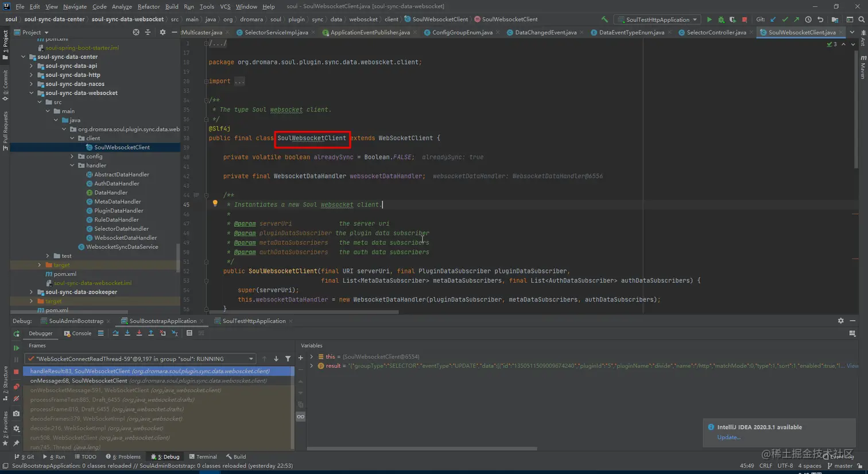This screenshot has height=474, width=868.
Task: Collapse the handler folder
Action: [x=72, y=165]
